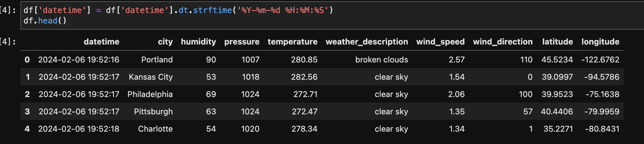Click the Philadelphia city cell
Viewport: 644px width, 144px height.
[x=150, y=94]
